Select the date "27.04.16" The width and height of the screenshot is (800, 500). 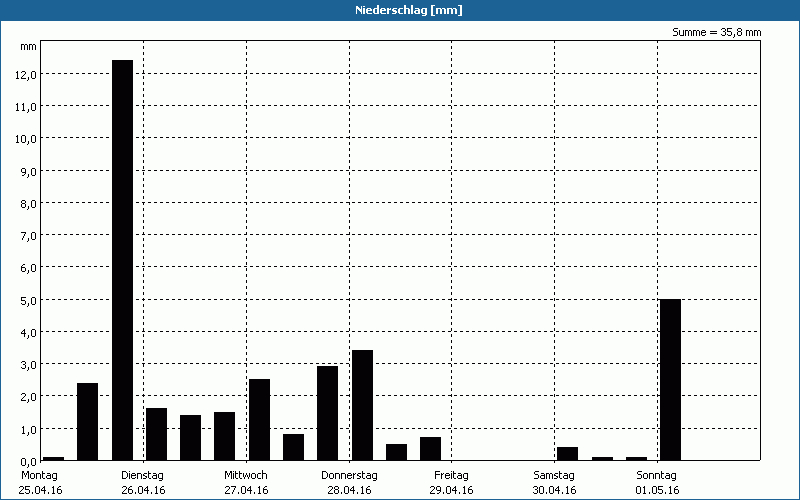246,490
